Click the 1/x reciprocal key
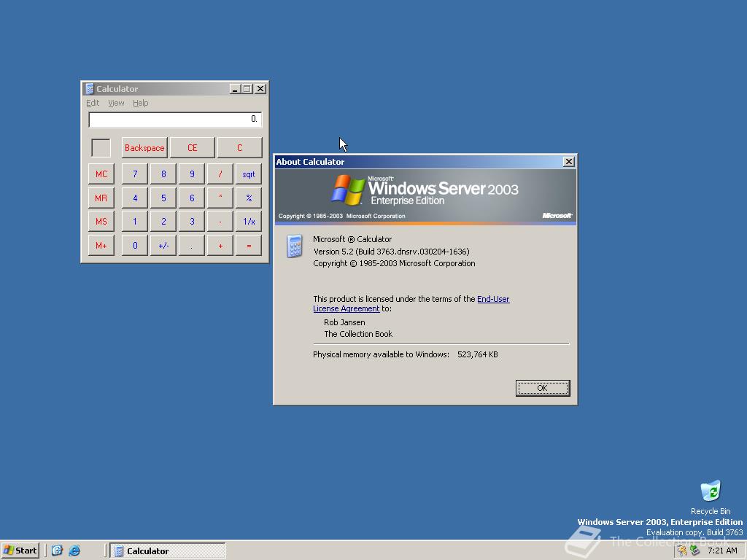 tap(249, 222)
